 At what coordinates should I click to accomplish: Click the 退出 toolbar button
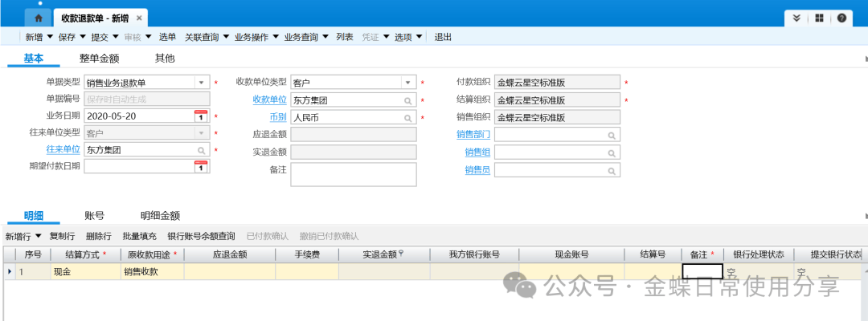[443, 37]
